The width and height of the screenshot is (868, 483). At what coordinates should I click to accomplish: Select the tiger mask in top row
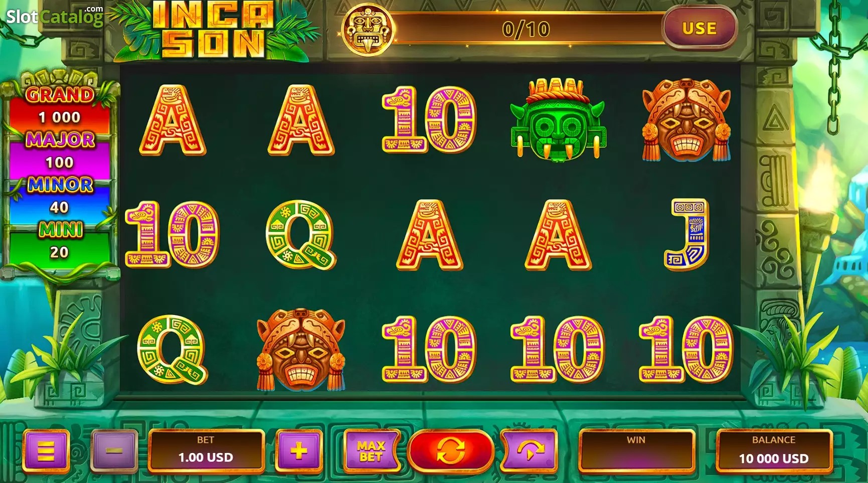(x=686, y=120)
